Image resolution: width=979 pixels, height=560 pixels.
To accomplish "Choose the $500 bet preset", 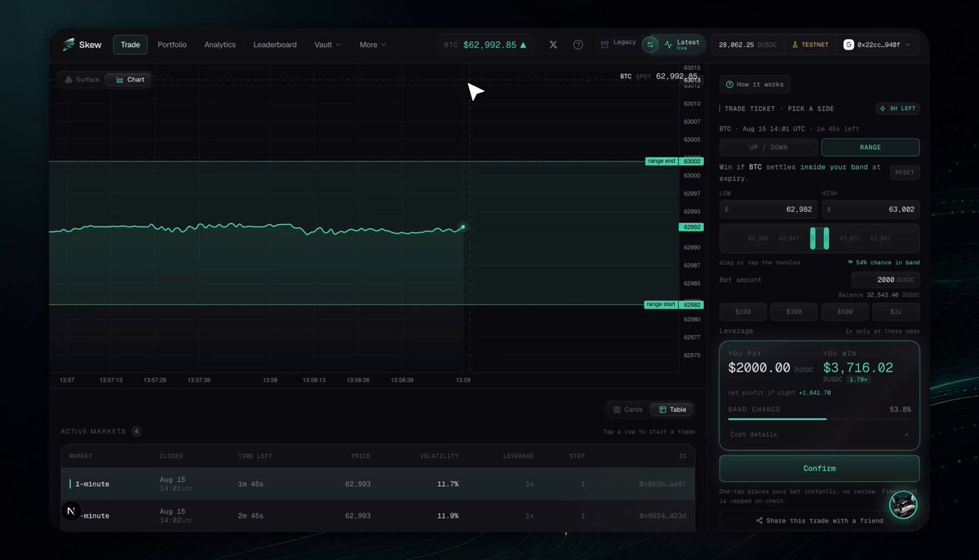I will pyautogui.click(x=844, y=311).
